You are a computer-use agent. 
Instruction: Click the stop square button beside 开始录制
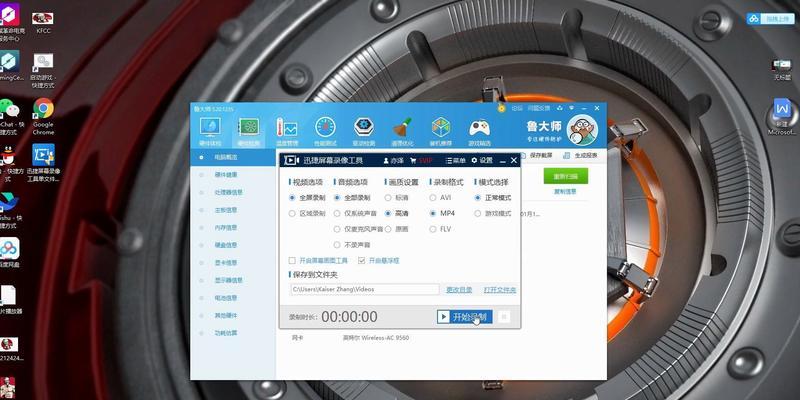click(504, 317)
